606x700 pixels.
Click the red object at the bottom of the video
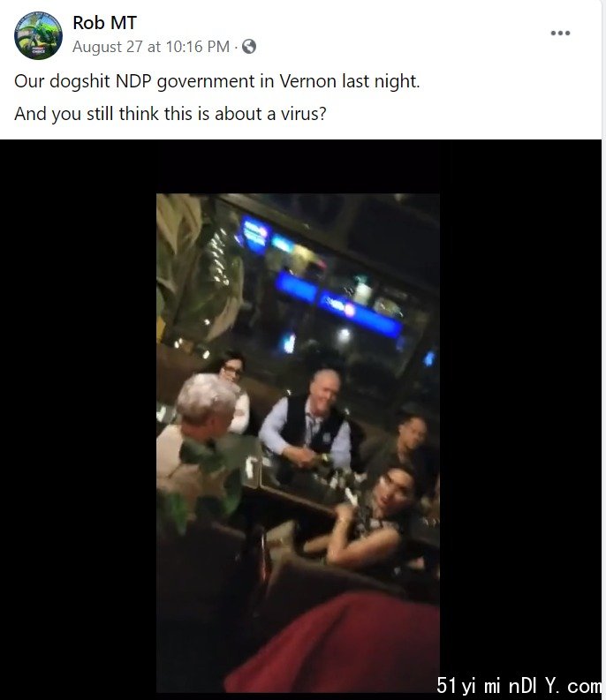coord(335,643)
